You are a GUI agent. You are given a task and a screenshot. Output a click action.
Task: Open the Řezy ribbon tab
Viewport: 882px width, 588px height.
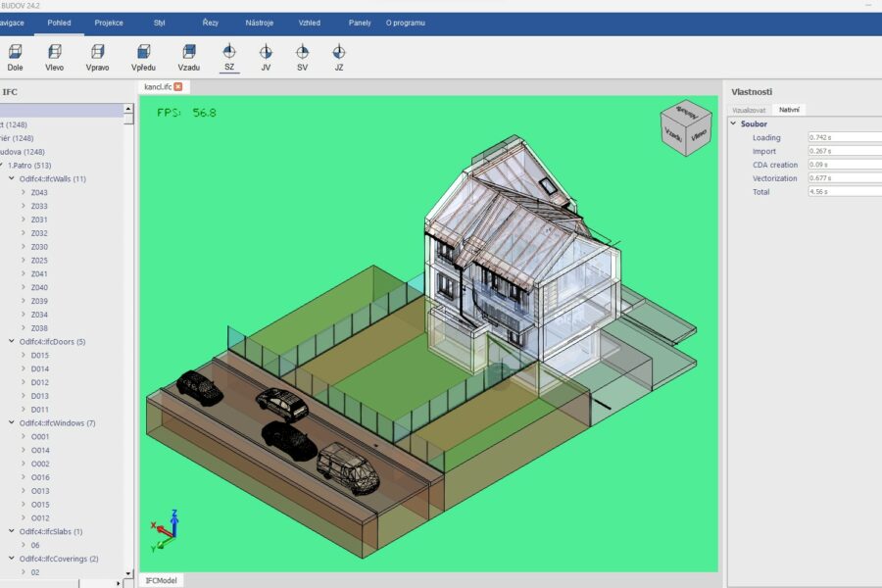point(211,23)
